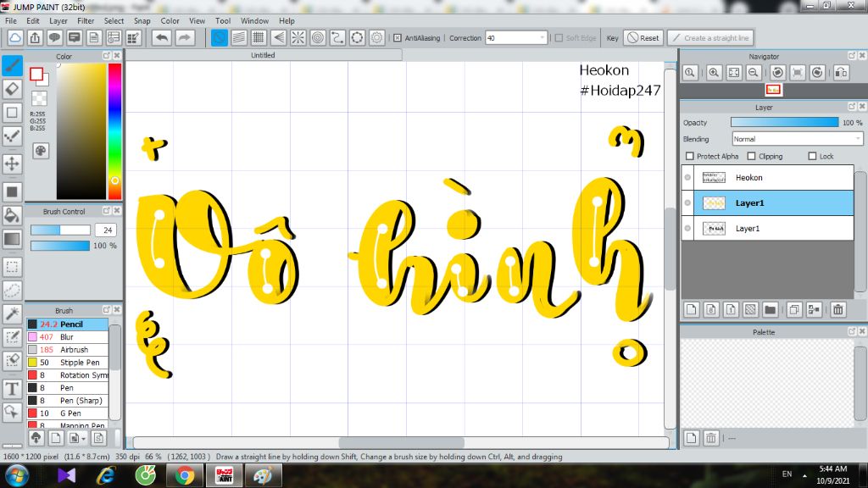The height and width of the screenshot is (488, 868).
Task: Toggle visibility of the bottom Layer1
Action: pos(687,228)
